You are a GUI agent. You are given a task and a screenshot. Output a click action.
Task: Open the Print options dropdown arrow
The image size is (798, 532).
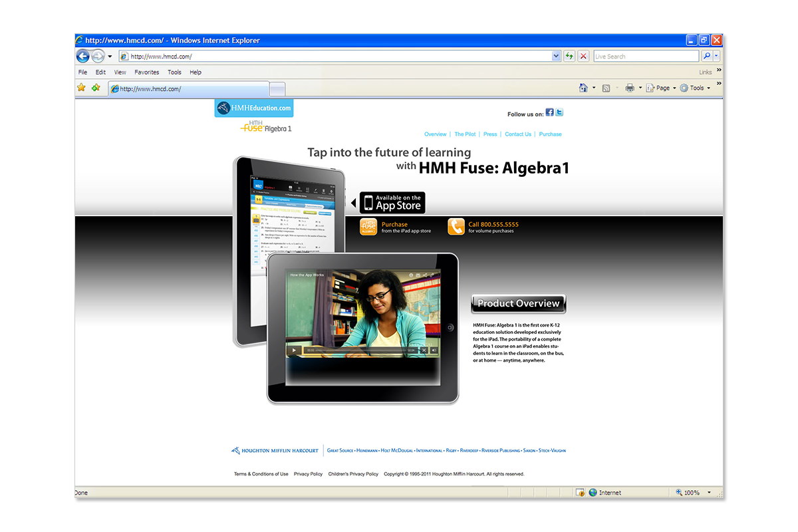click(x=640, y=88)
